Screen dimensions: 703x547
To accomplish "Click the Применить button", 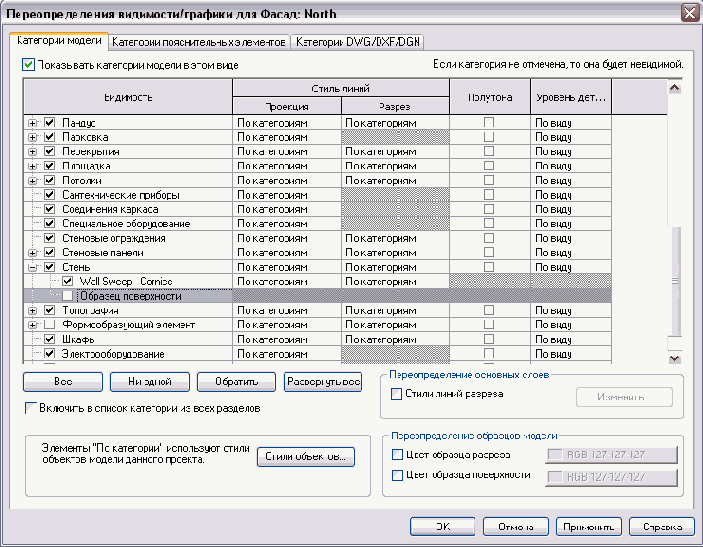I will 589,527.
